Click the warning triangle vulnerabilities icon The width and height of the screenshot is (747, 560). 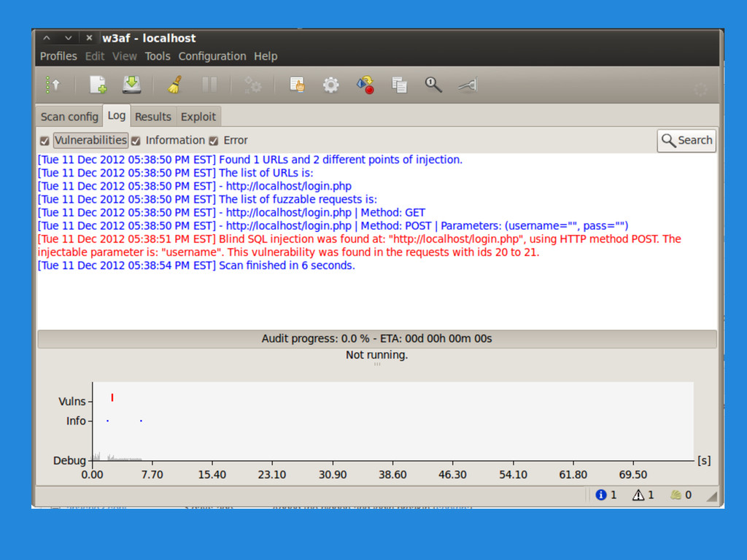click(638, 495)
